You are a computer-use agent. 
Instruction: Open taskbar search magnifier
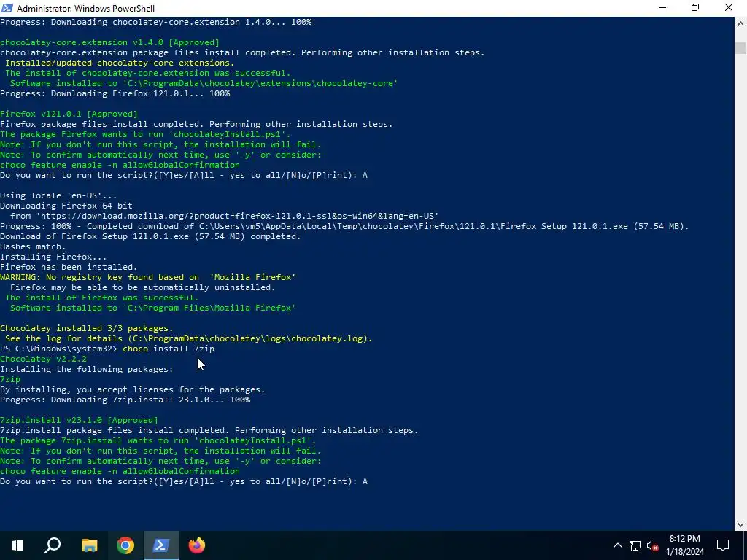[53, 545]
